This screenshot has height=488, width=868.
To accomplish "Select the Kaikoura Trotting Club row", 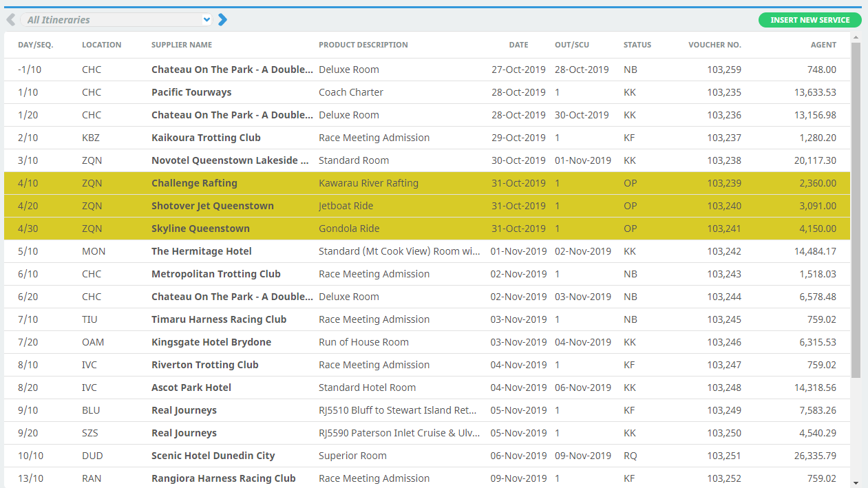I will click(x=427, y=138).
